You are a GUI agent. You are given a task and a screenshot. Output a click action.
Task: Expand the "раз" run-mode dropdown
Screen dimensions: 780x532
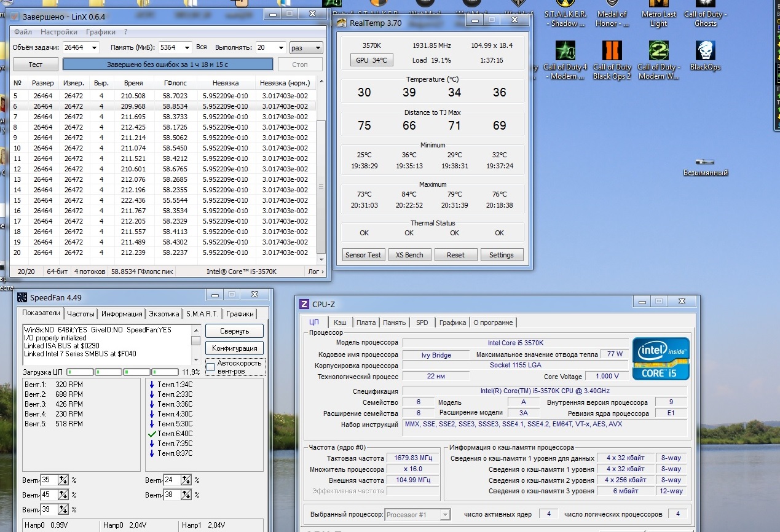(317, 47)
